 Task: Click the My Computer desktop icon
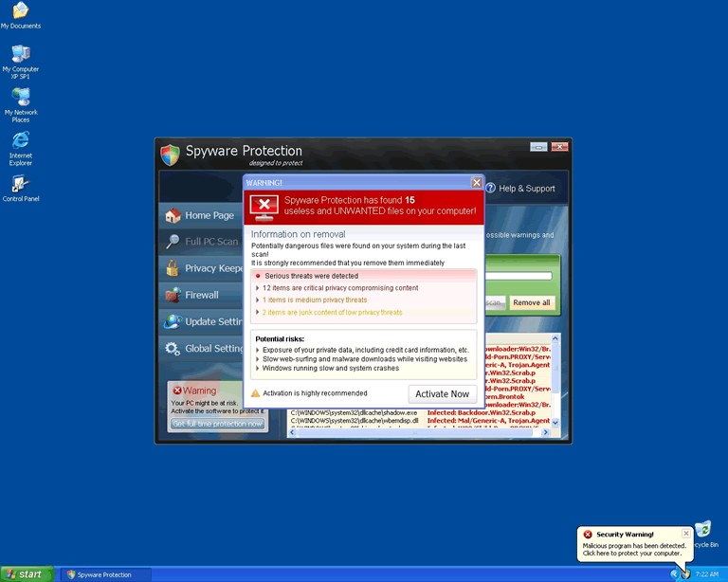(20, 53)
